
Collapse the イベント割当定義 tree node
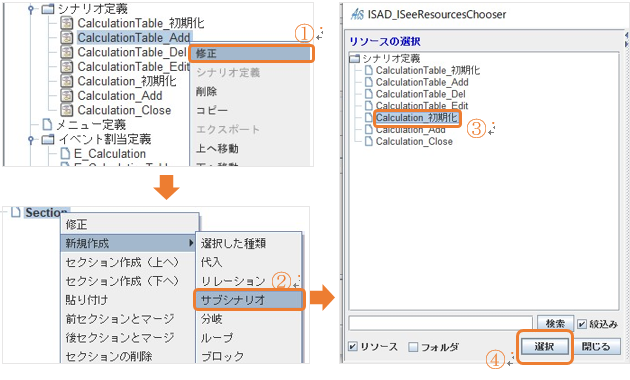tap(31, 139)
